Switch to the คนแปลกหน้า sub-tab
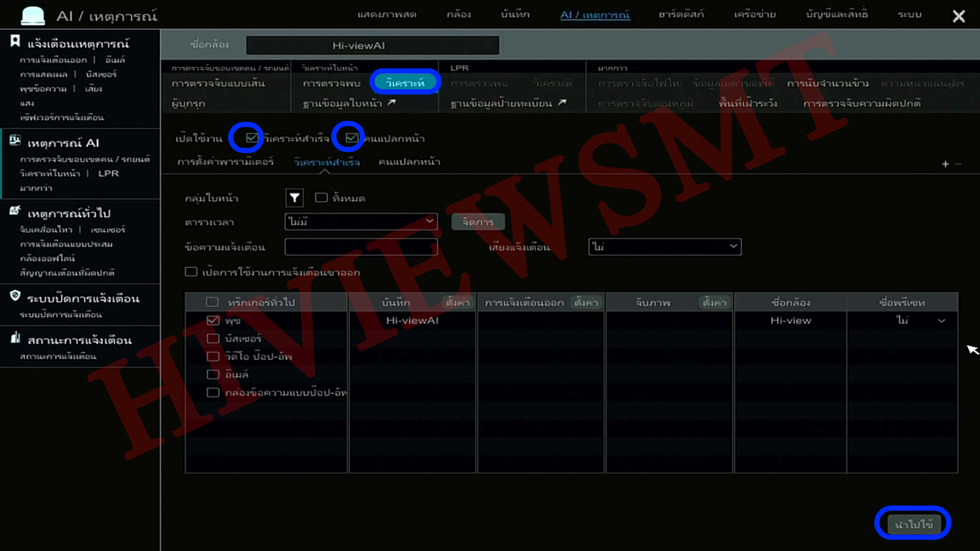The height and width of the screenshot is (551, 980). 409,162
